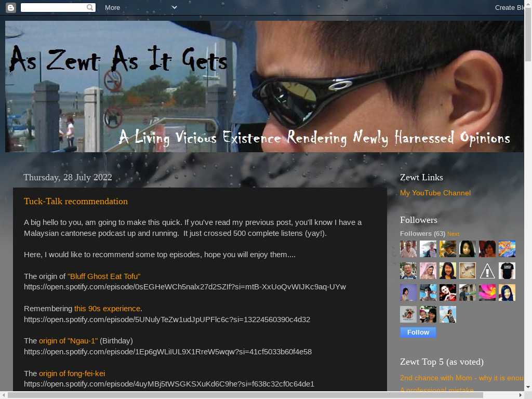Click the magnifier icon in the search box
This screenshot has height=399, width=532.
point(89,7)
